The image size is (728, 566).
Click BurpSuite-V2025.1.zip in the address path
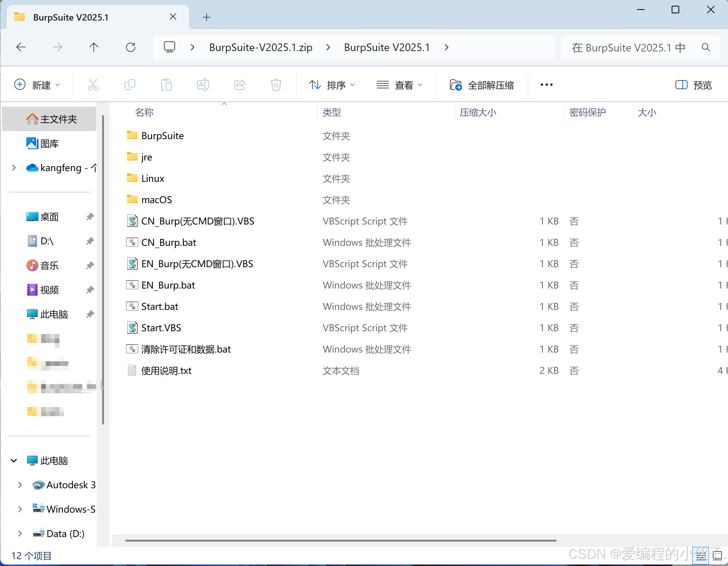(261, 47)
